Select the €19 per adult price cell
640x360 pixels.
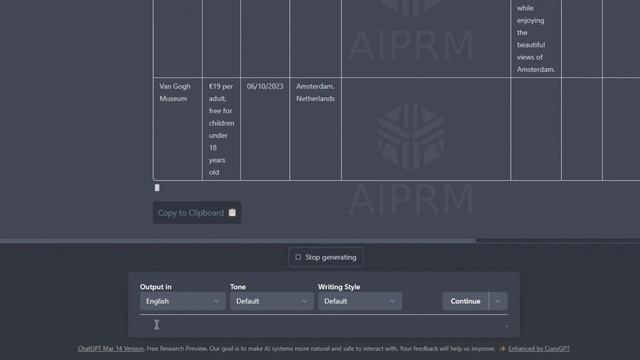click(221, 129)
